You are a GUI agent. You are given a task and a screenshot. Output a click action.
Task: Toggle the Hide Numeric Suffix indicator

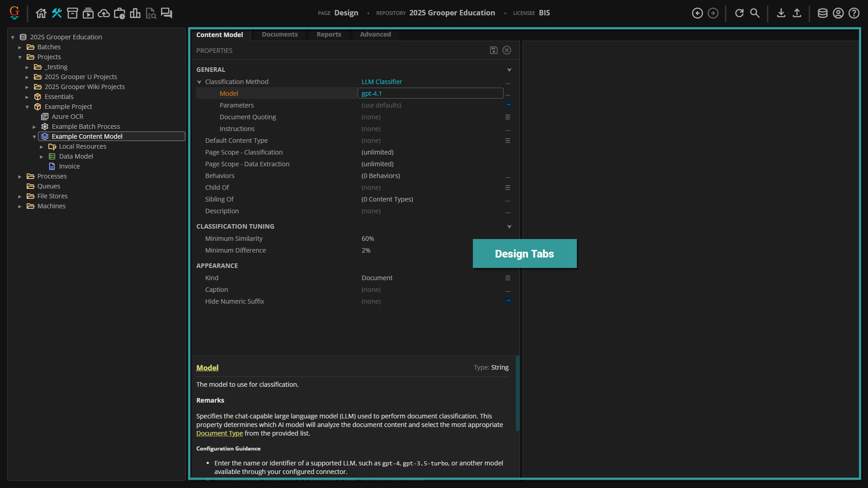[508, 301]
